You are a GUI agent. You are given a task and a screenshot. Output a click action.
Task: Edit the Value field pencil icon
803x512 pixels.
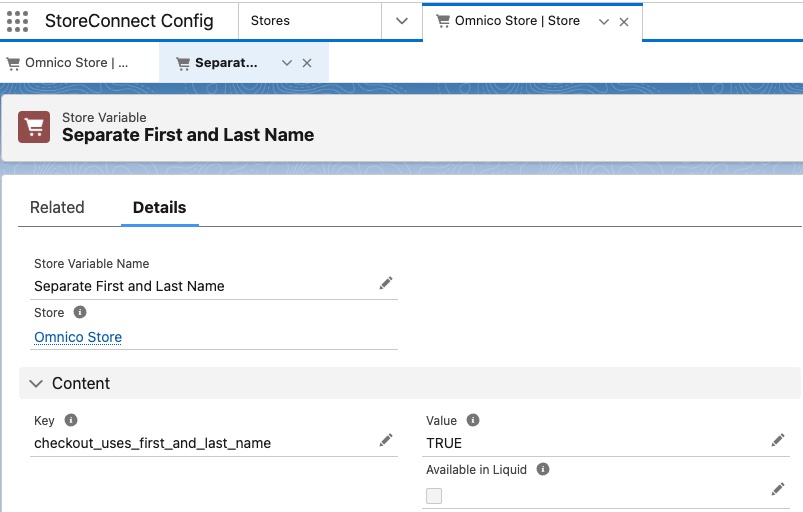click(778, 441)
